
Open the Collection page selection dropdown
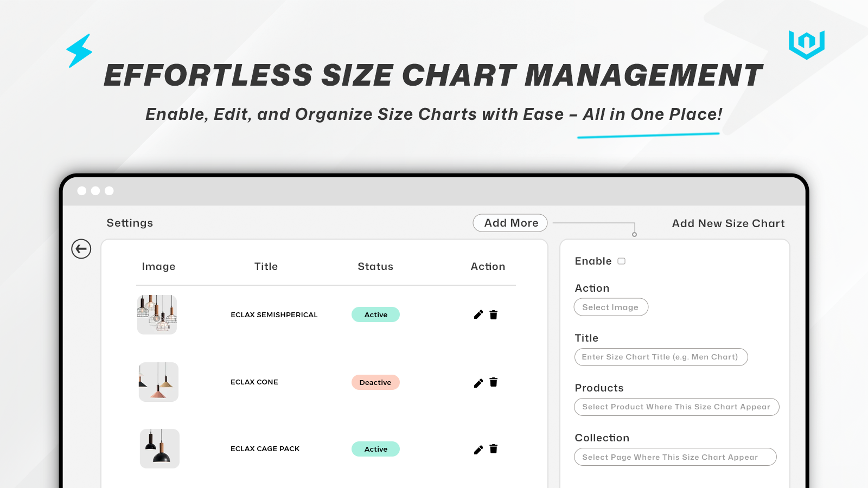pos(675,457)
